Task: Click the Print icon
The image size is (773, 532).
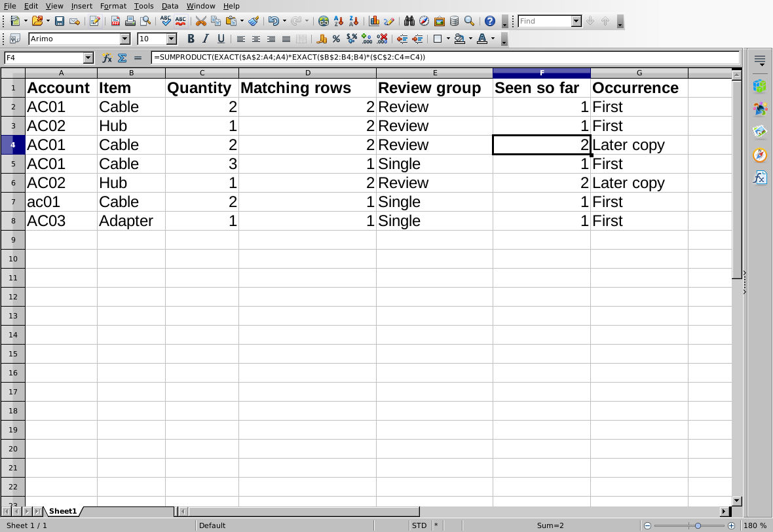Action: 130,21
